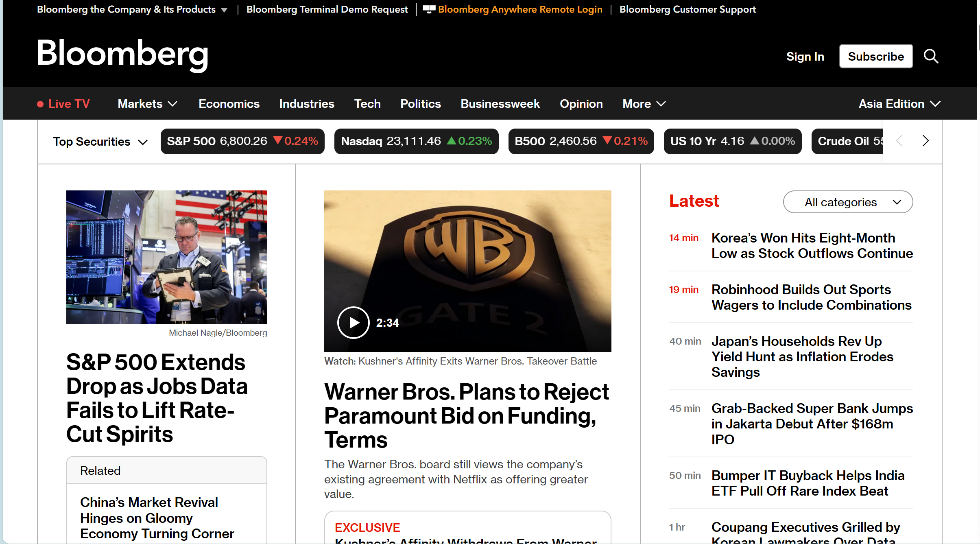Click the Sign In link
This screenshot has height=544, width=980.
click(x=805, y=57)
